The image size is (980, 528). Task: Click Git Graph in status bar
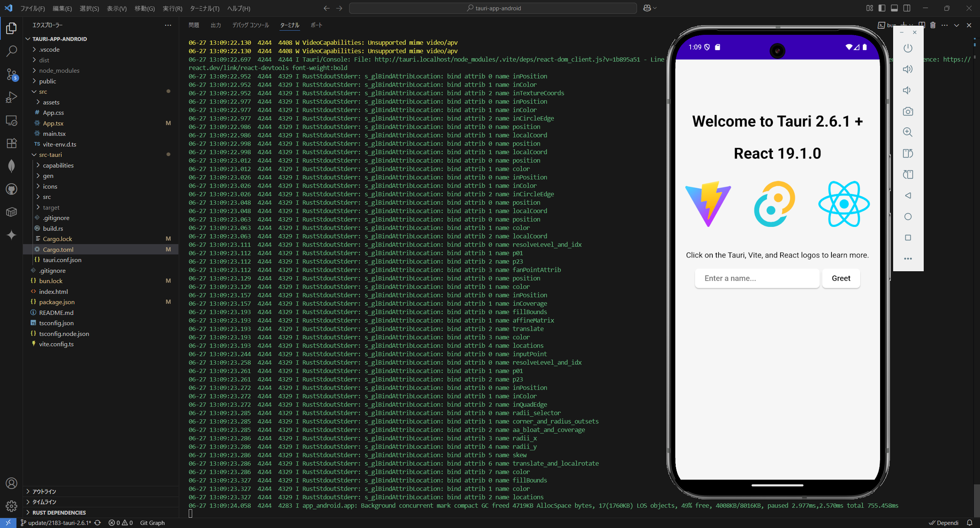152,523
